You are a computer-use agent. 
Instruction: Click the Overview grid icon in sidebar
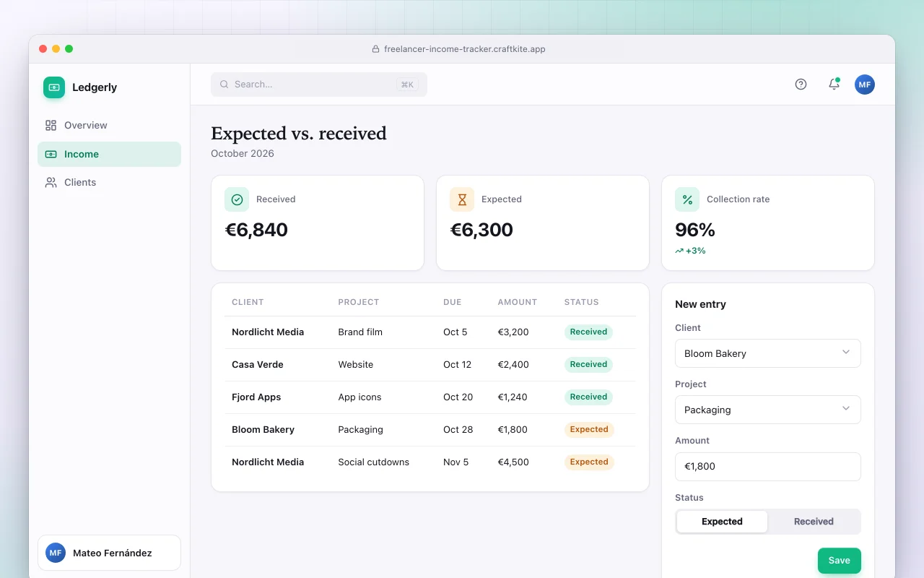(x=51, y=125)
